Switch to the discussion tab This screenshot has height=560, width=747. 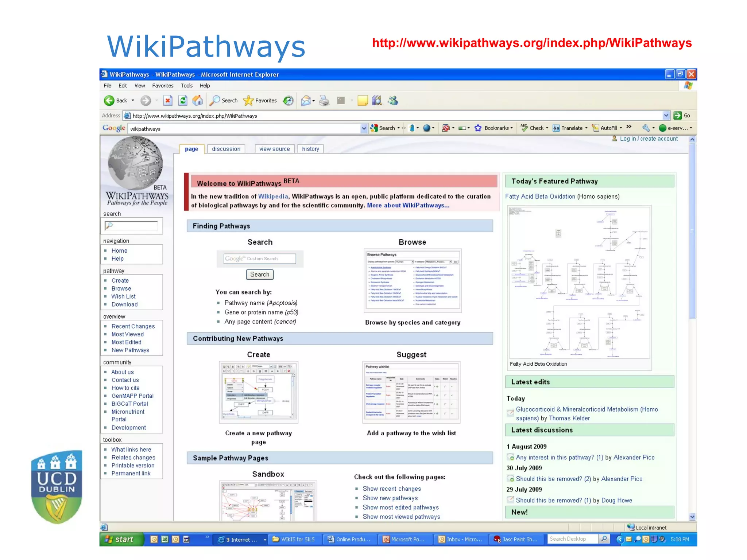[226, 149]
